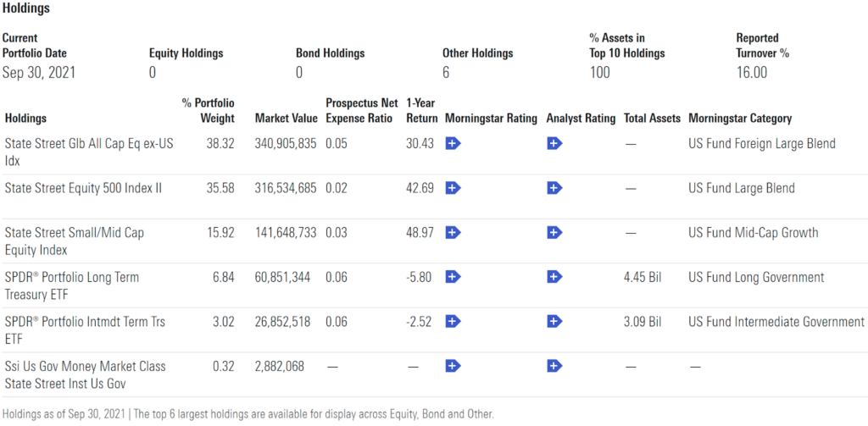Image resolution: width=868 pixels, height=426 pixels.
Task: Click Morningstar Rating plus icon for State Street Glb All Cap
Action: (x=453, y=144)
